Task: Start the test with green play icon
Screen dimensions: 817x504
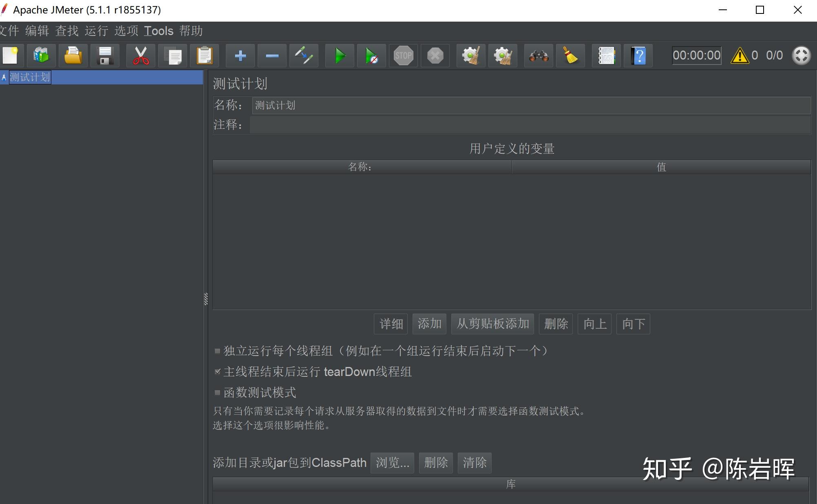Action: [x=340, y=55]
